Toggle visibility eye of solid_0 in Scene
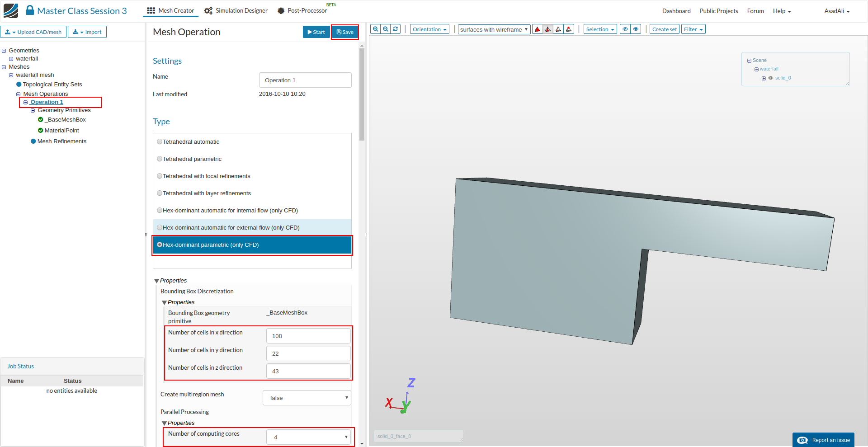The height and width of the screenshot is (447, 868). (x=771, y=78)
